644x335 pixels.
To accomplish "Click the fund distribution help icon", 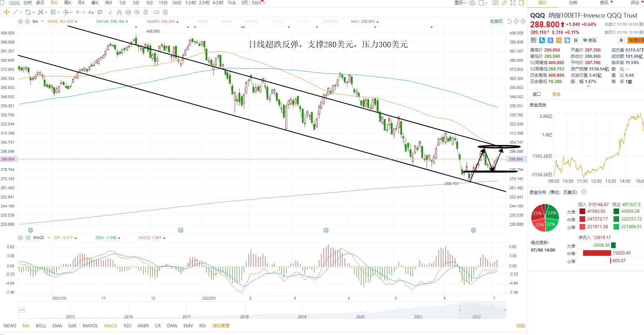I will pyautogui.click(x=584, y=192).
